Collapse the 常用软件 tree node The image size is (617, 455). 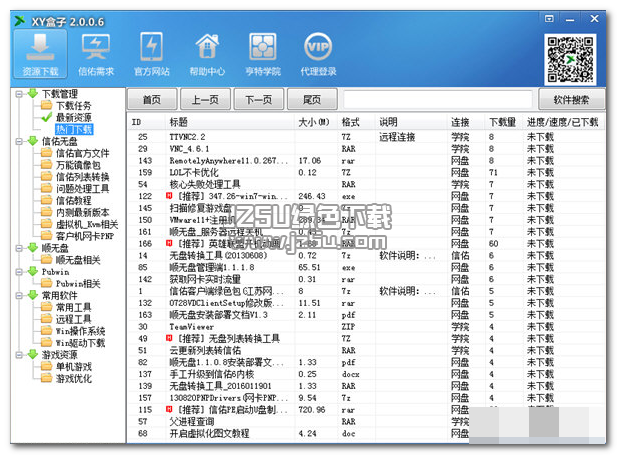(x=18, y=295)
